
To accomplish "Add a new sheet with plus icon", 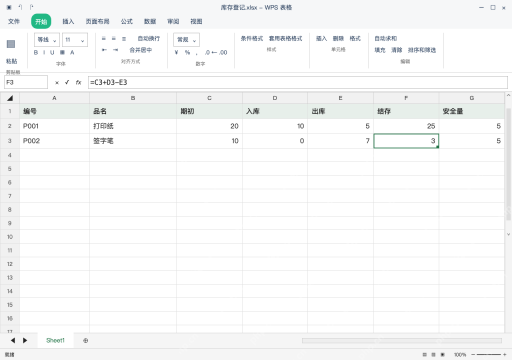I will pyautogui.click(x=86, y=340).
